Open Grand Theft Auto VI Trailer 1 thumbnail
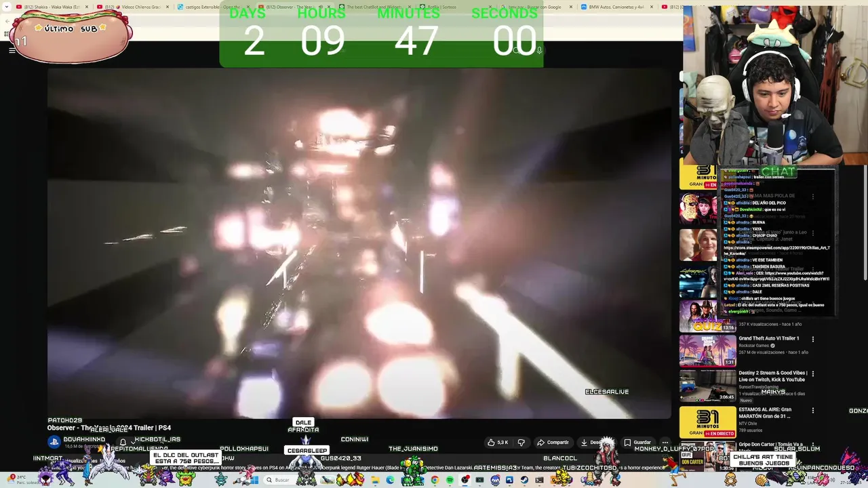 point(707,350)
